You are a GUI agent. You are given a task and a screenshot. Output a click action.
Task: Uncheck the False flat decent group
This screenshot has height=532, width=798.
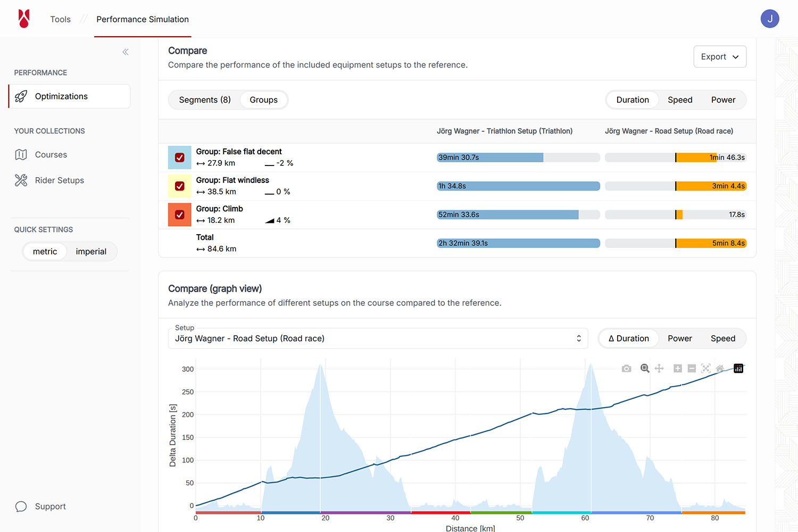pyautogui.click(x=180, y=157)
